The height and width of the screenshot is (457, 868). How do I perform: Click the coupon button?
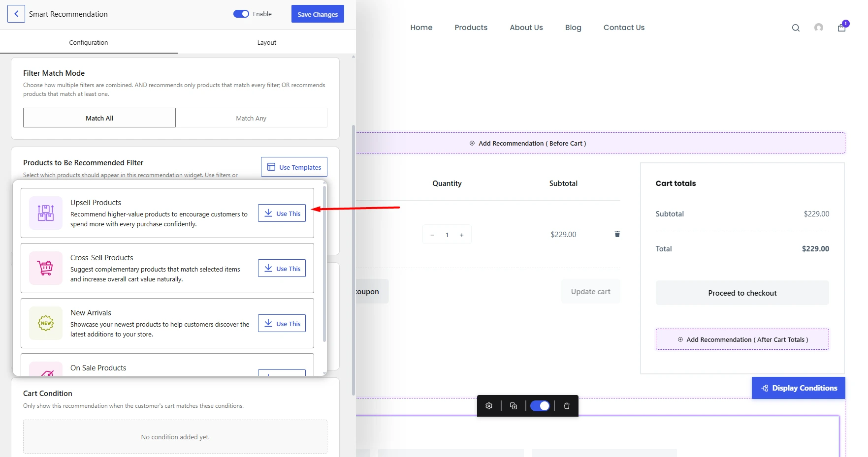tap(372, 292)
